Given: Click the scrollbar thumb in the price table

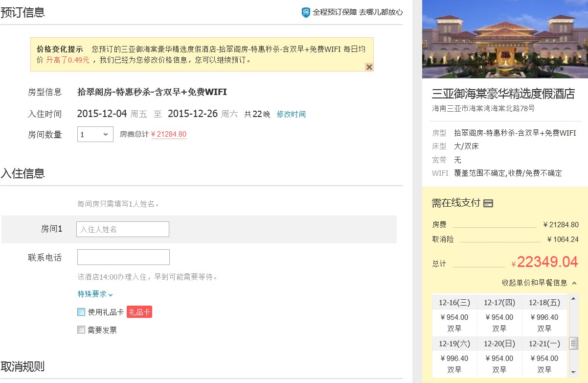Looking at the screenshot, I should click(x=574, y=343).
